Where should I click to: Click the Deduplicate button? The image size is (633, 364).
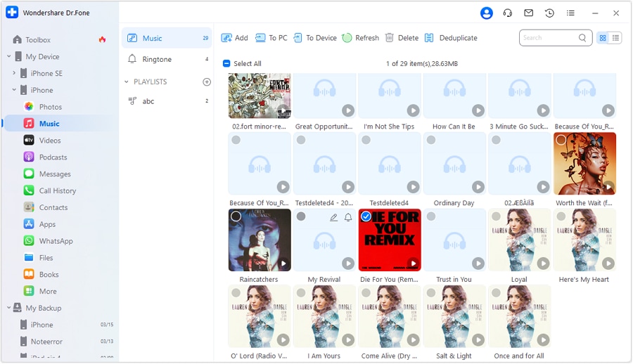click(451, 38)
